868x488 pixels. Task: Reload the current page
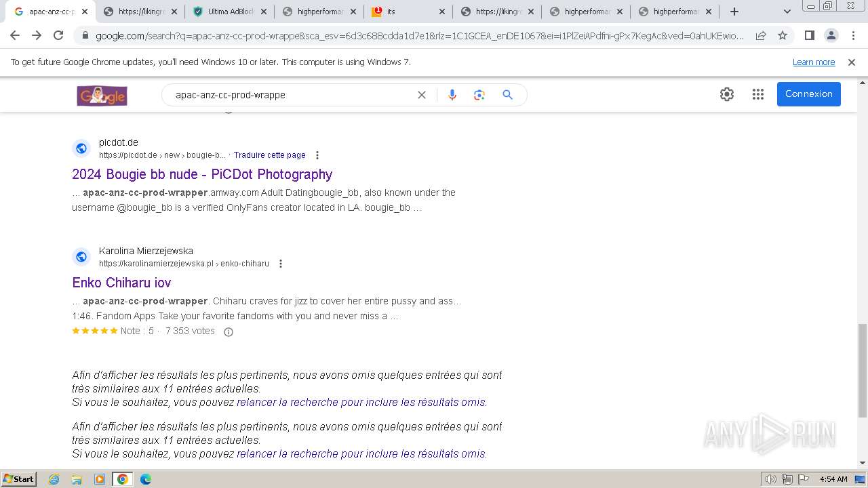pos(58,35)
